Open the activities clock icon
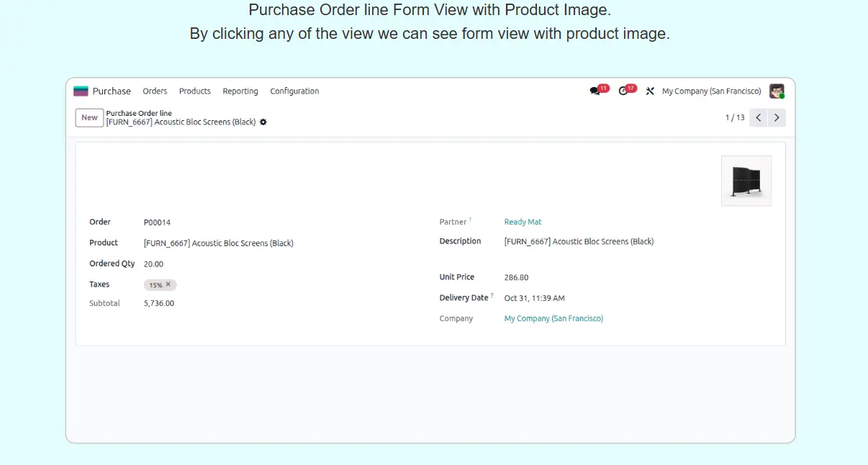Screen dimensions: 868x465 tap(623, 91)
